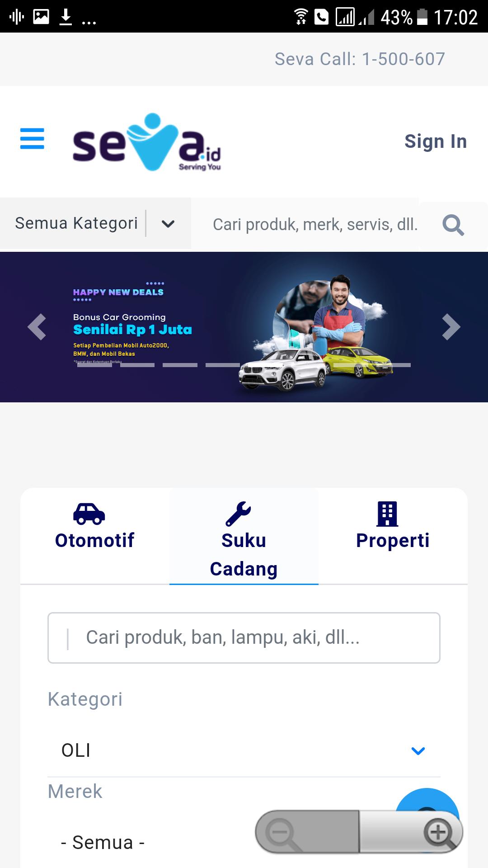Tap the magnifier search icon
This screenshot has height=868, width=488.
[x=453, y=225]
